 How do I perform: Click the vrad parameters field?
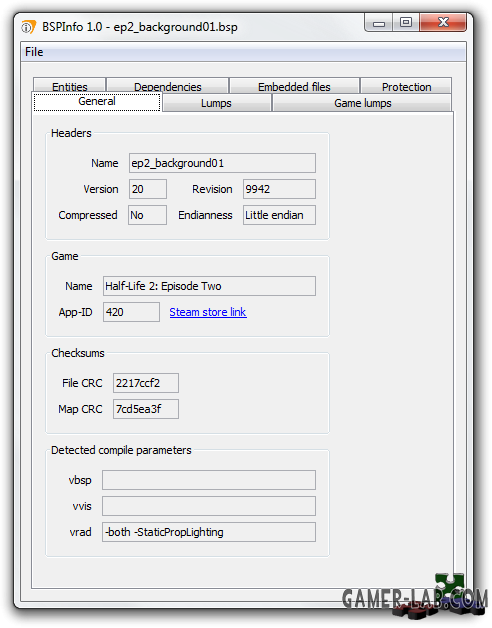coord(209,532)
